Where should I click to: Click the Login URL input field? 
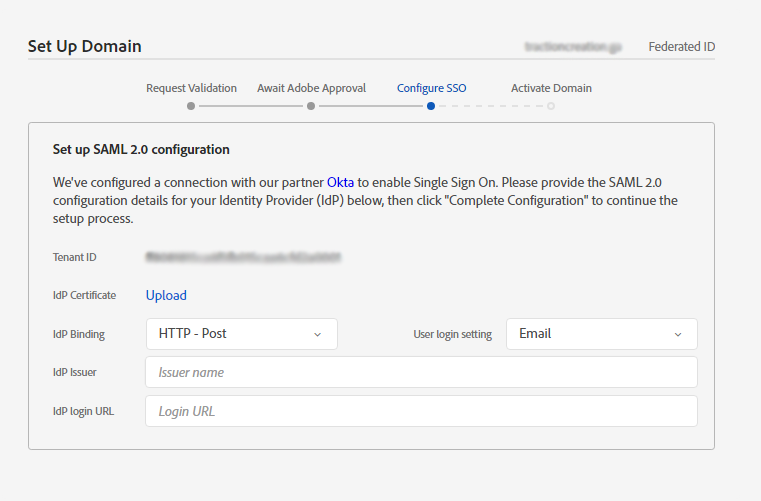pos(421,411)
